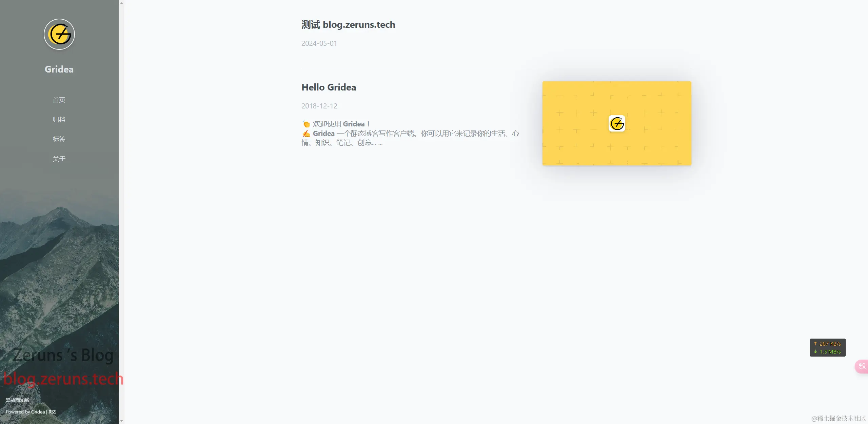Go to the 归档 archive page
Image resolution: width=868 pixels, height=424 pixels.
[x=59, y=120]
